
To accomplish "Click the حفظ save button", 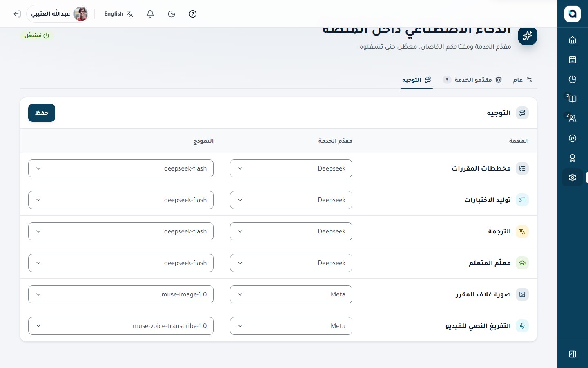I will click(x=42, y=113).
